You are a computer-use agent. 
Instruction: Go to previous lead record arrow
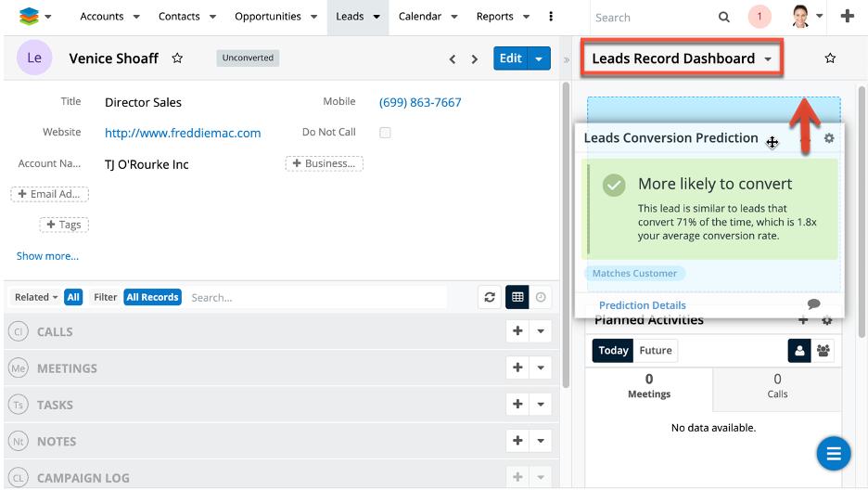click(x=453, y=58)
